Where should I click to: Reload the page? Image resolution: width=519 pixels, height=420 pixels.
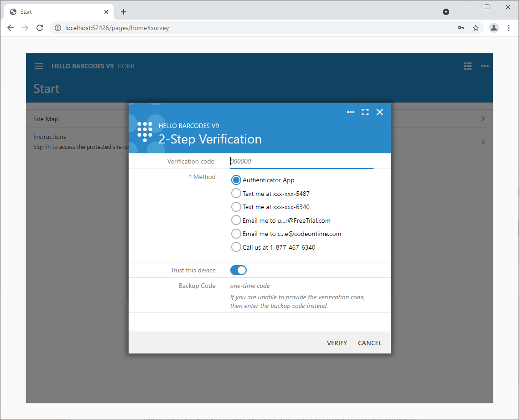tap(40, 28)
